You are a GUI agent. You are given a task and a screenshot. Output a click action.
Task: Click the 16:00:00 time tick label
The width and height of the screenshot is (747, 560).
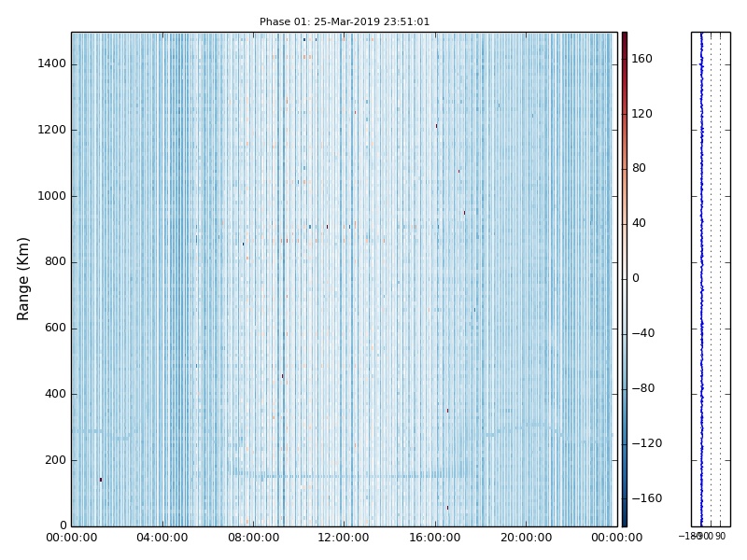coord(434,538)
